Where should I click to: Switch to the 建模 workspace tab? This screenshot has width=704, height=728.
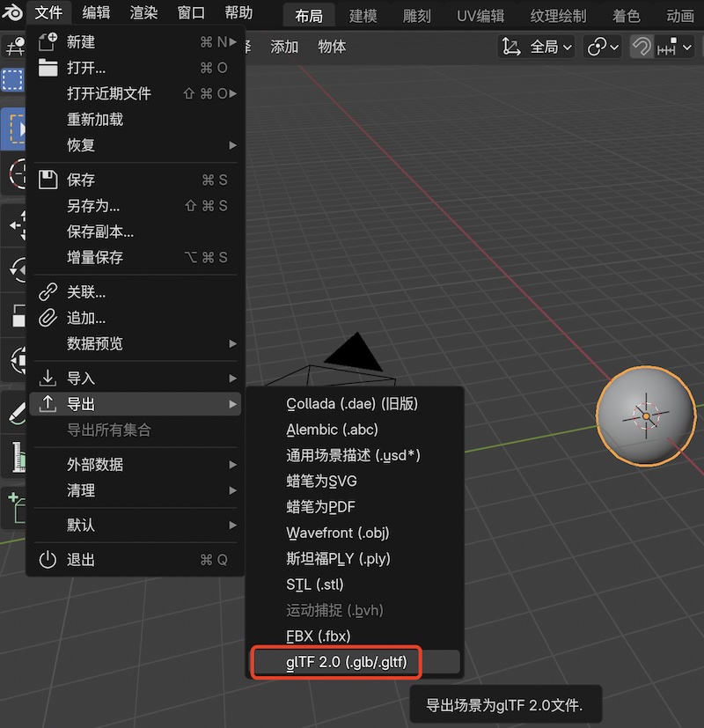[x=363, y=16]
